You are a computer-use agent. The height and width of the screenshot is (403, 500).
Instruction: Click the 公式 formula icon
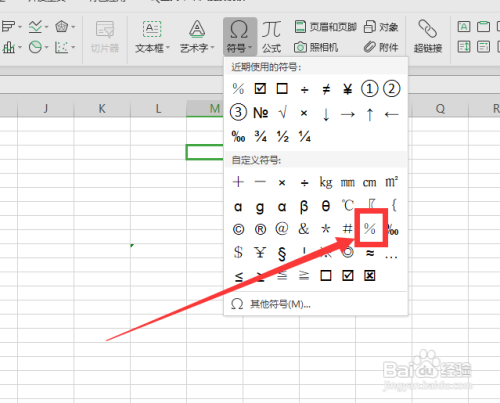[271, 37]
